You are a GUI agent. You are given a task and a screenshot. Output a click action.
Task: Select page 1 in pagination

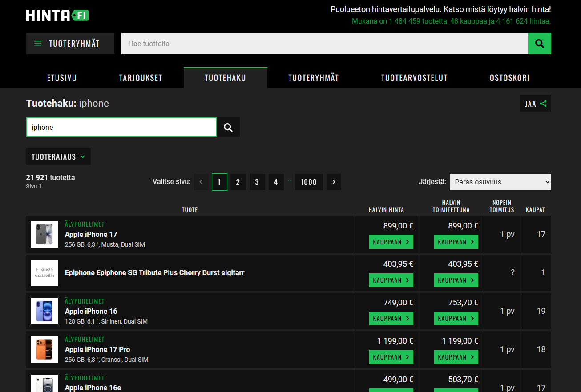coord(219,182)
